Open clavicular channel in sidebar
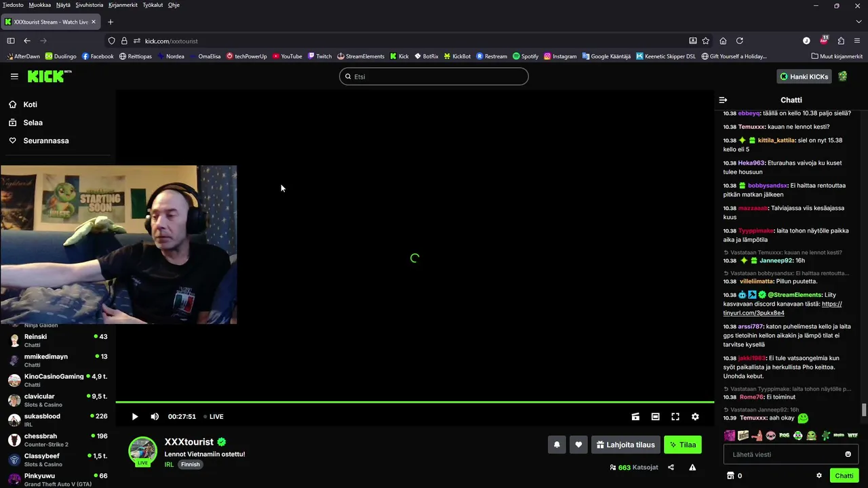This screenshot has height=488, width=868. coord(58,400)
